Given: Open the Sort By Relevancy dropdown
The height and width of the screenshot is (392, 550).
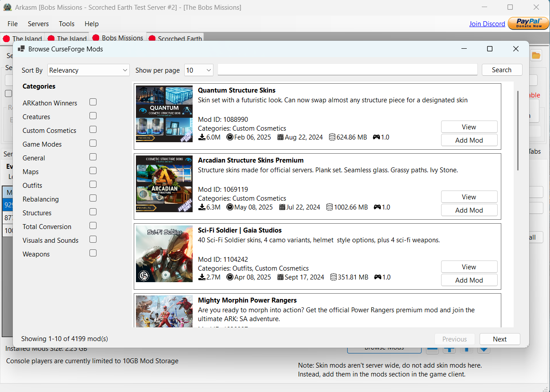Looking at the screenshot, I should pos(88,70).
